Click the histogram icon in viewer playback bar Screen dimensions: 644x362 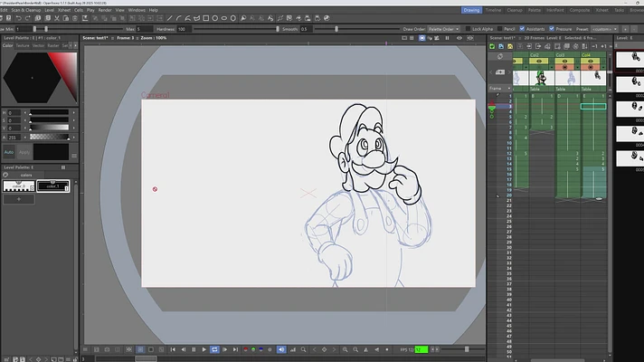click(293, 349)
